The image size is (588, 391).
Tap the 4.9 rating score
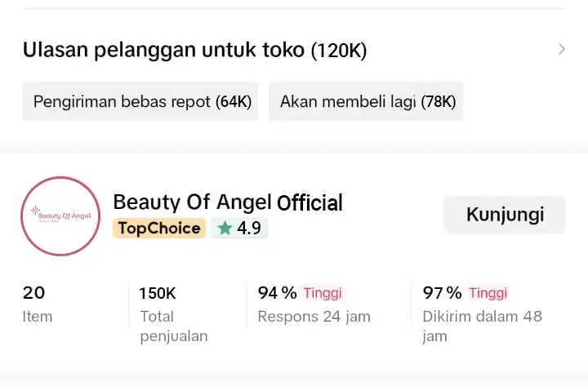249,229
